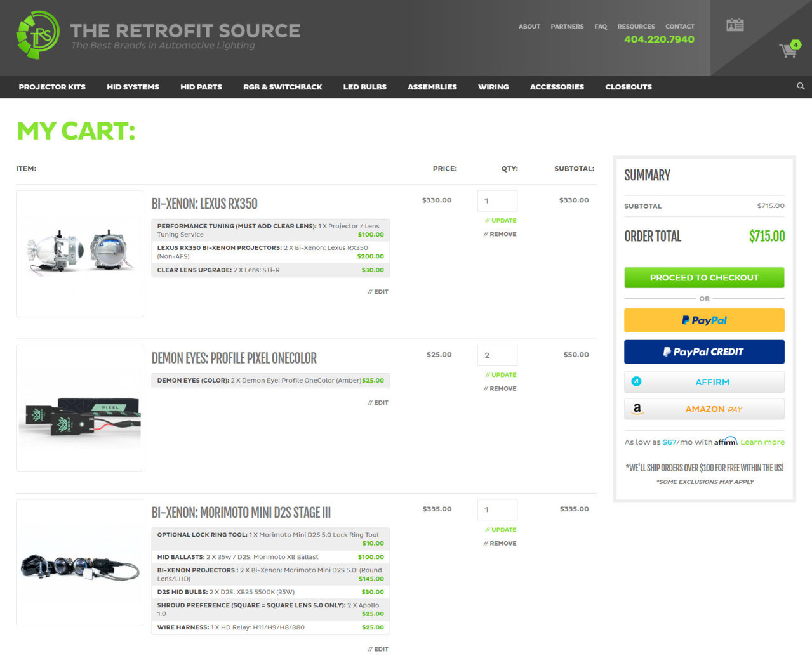Viewport: 812px width, 670px height.
Task: Edit Demon Eyes Profile Pixel options
Action: (378, 403)
